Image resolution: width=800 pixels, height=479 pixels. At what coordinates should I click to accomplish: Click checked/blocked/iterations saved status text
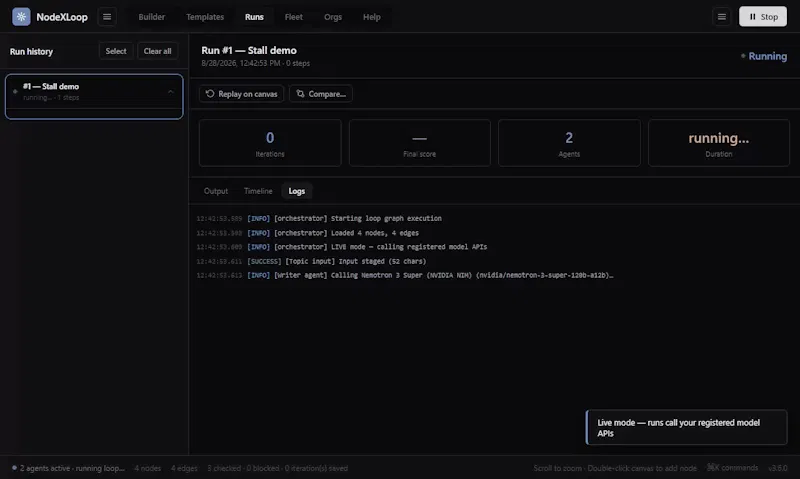point(278,468)
